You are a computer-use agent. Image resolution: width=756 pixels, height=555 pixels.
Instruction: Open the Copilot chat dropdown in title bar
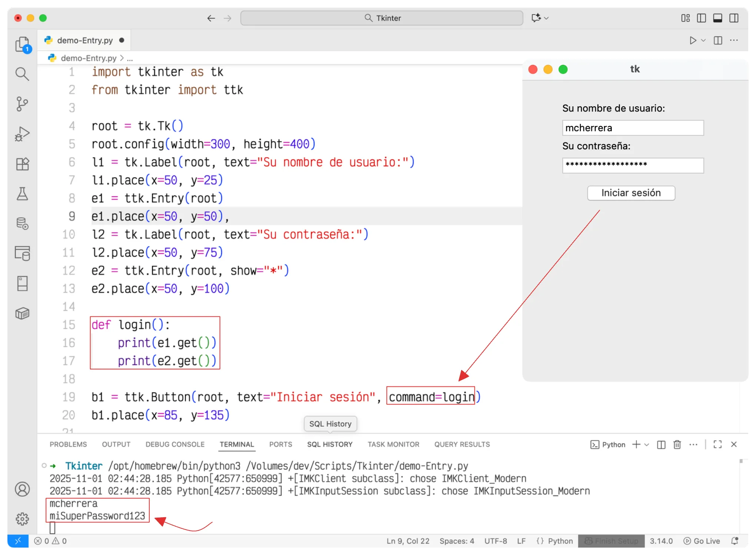coord(546,18)
